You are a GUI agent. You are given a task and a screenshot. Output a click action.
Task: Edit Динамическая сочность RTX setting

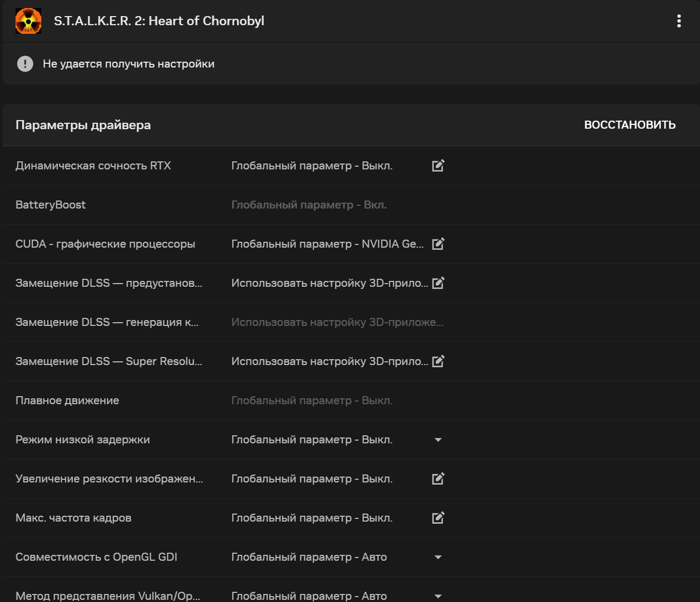click(438, 166)
